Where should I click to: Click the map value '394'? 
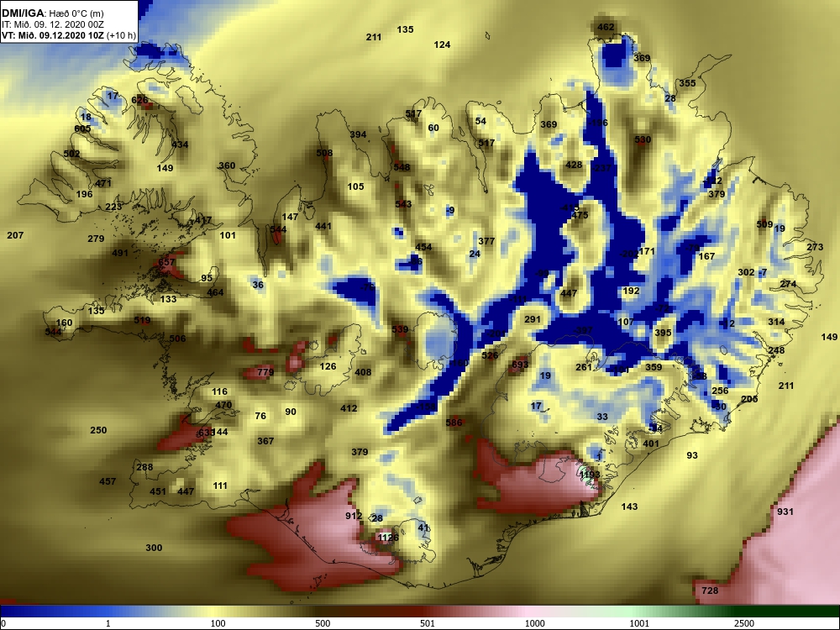click(358, 134)
